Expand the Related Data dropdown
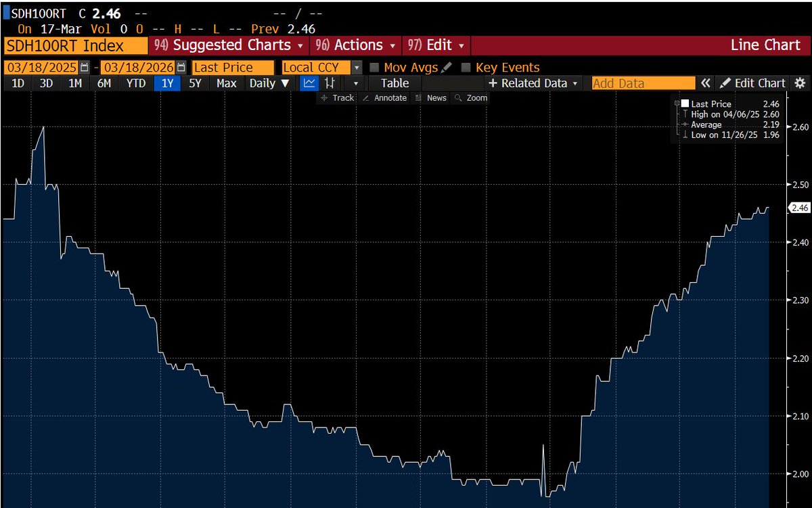Image resolution: width=812 pixels, height=508 pixels. (x=533, y=83)
